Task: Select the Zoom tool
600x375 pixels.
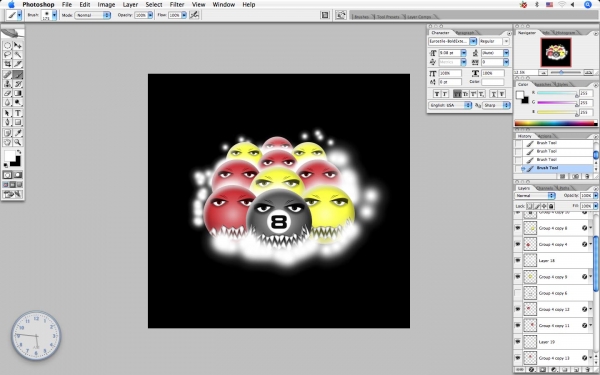Action: click(18, 142)
